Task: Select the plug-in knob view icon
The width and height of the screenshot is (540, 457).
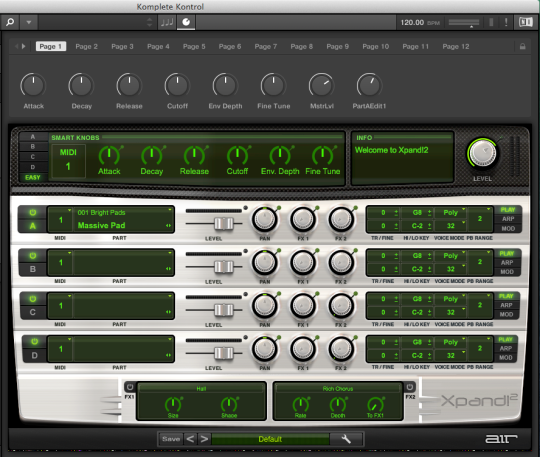Action: pos(186,22)
